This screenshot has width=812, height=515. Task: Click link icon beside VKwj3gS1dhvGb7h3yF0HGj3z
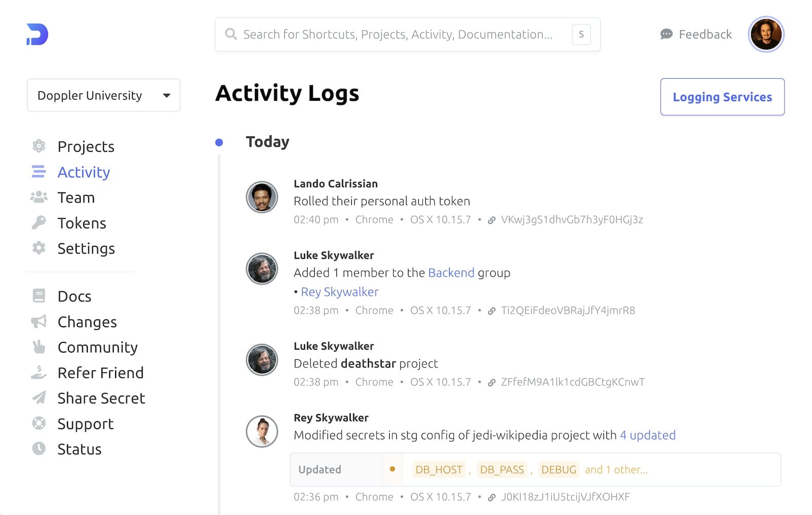pos(491,220)
